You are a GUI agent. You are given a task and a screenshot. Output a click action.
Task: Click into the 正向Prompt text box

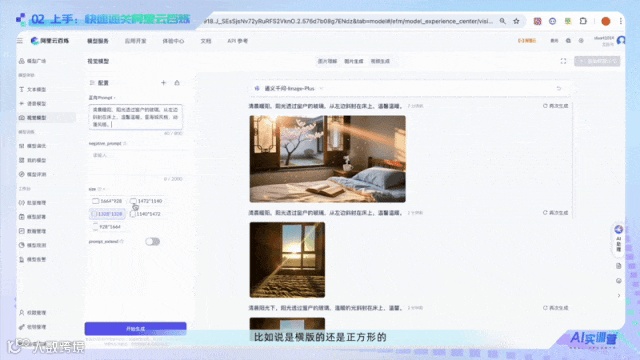pyautogui.click(x=136, y=117)
